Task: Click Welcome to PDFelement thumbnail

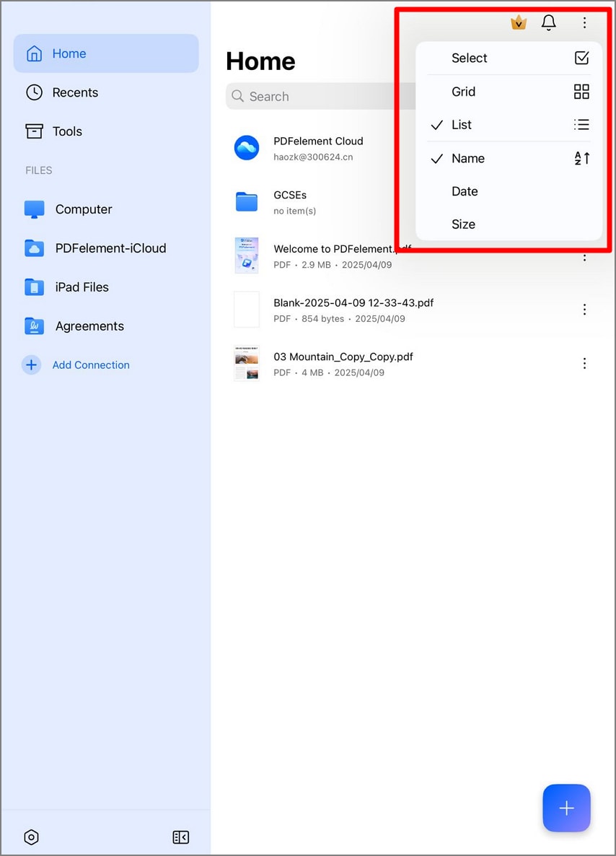Action: point(247,255)
